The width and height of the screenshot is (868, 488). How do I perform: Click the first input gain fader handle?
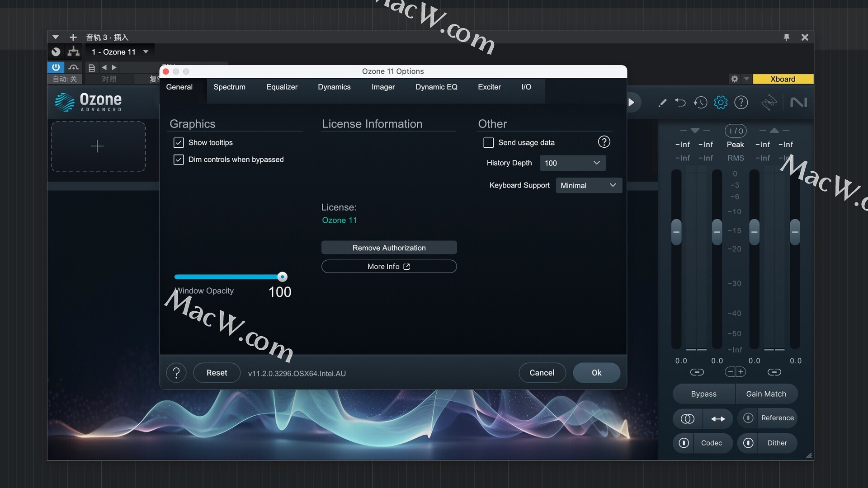pos(676,232)
